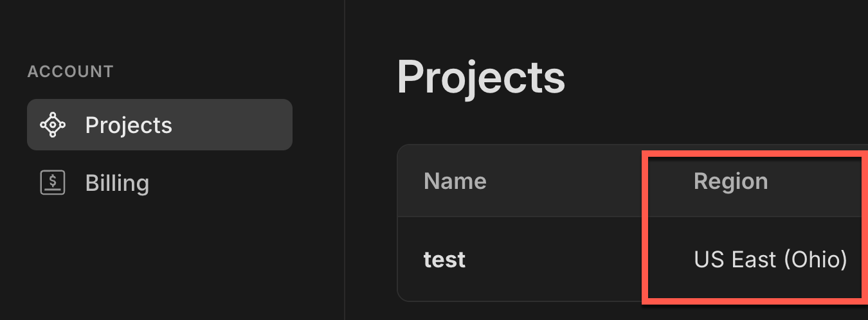Sort the table by the Name column header

coord(455,181)
